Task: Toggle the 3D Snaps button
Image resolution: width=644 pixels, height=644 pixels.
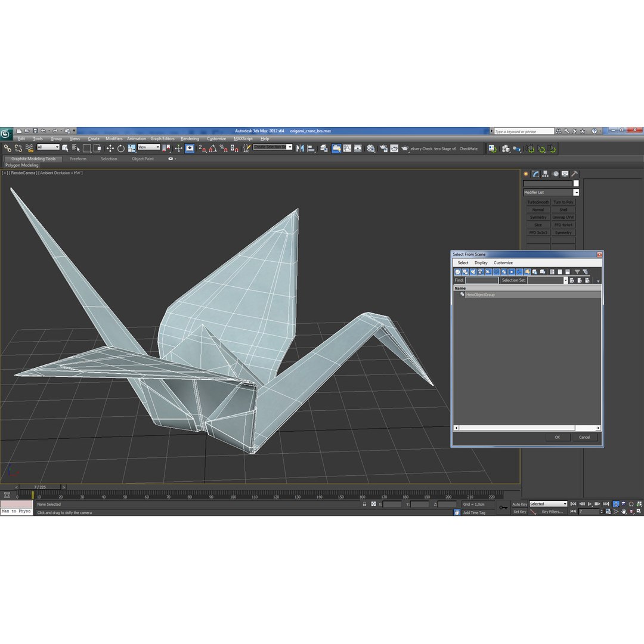Action: coord(202,148)
